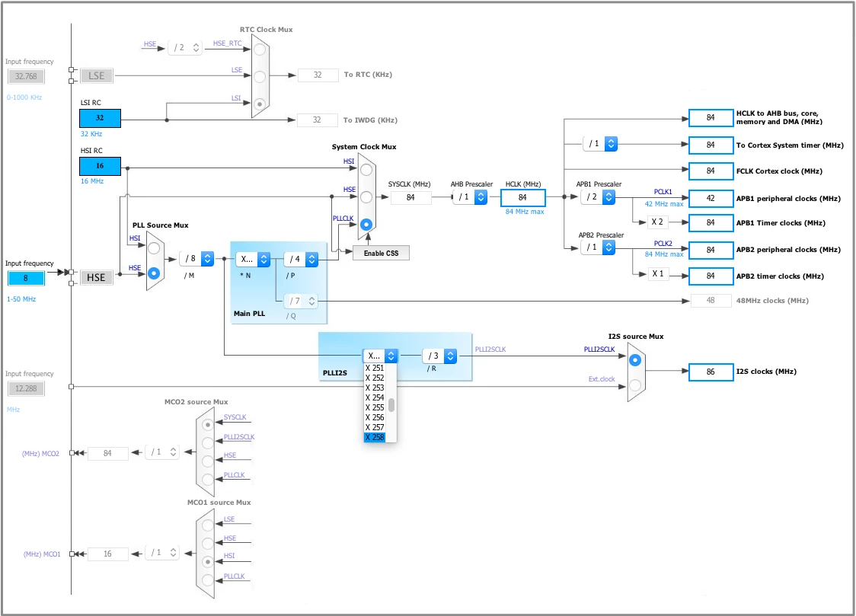
Task: Click the HSE input frequency field
Action: click(26, 278)
